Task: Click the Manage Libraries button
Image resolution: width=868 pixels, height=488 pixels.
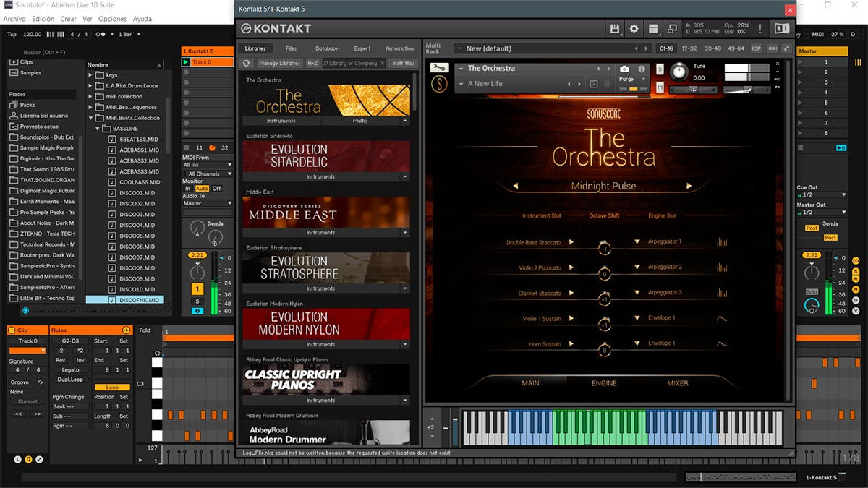Action: pos(279,64)
